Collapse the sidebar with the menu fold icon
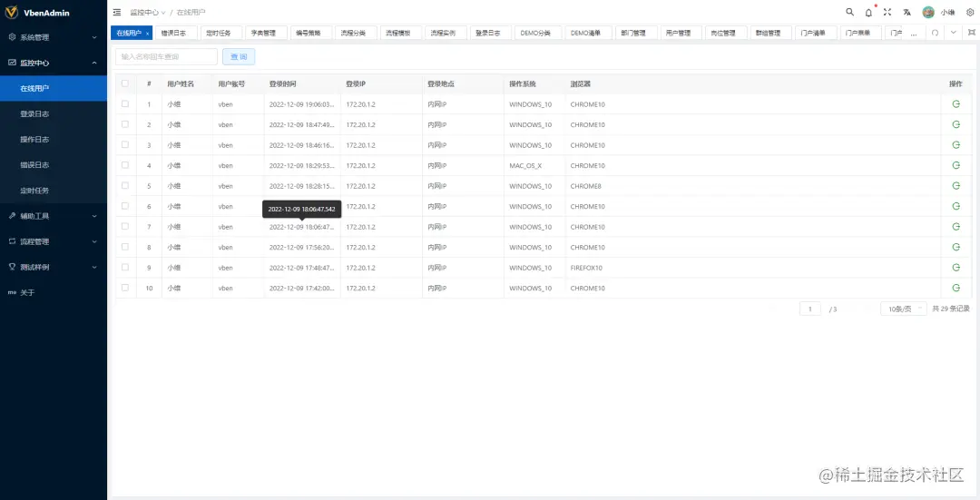 [117, 12]
